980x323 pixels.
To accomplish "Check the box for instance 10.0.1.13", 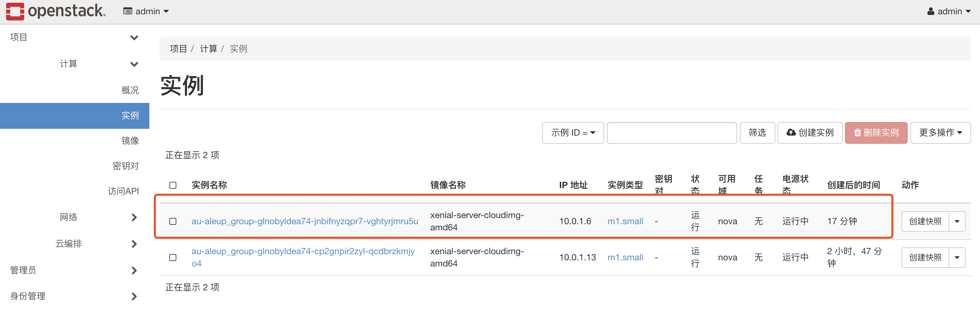I will click(173, 258).
